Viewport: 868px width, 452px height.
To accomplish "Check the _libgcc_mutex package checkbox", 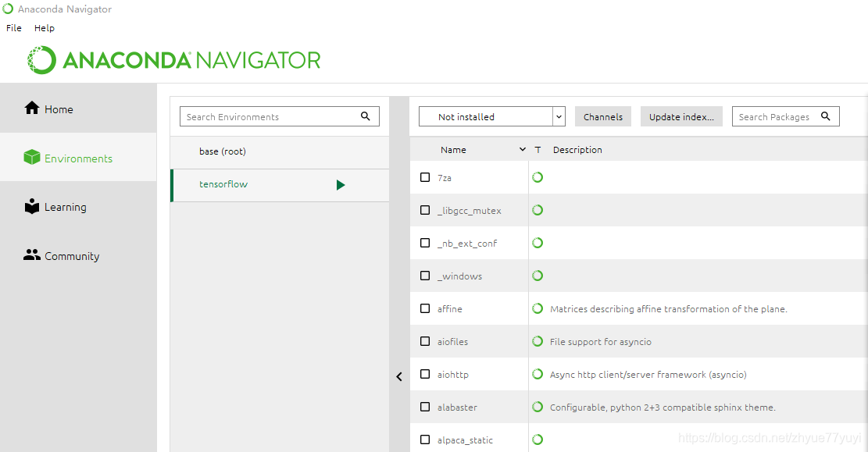I will [x=425, y=210].
